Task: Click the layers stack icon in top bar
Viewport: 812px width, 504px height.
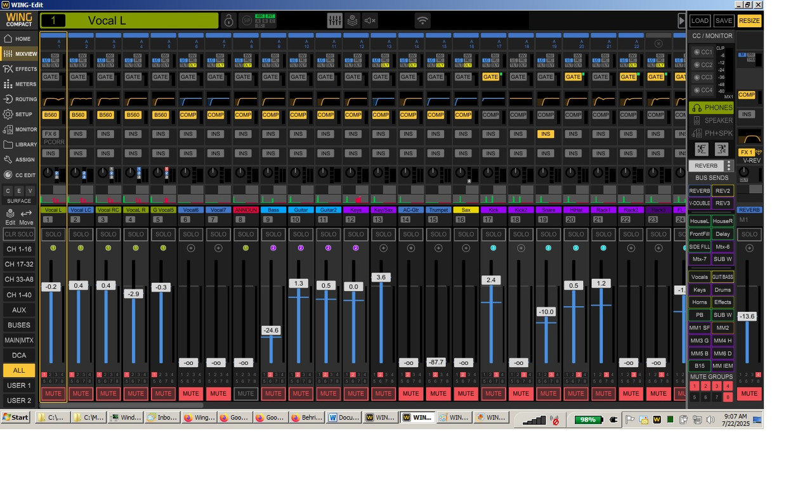Action: pos(352,21)
